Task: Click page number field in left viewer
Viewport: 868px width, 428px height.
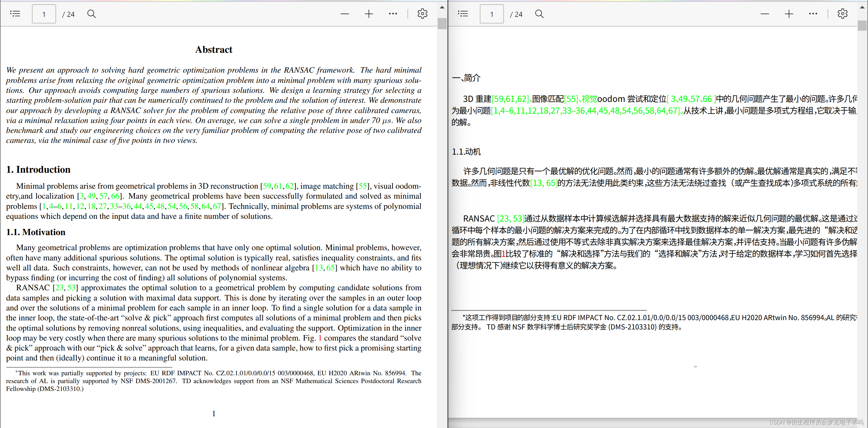Action: (x=44, y=14)
